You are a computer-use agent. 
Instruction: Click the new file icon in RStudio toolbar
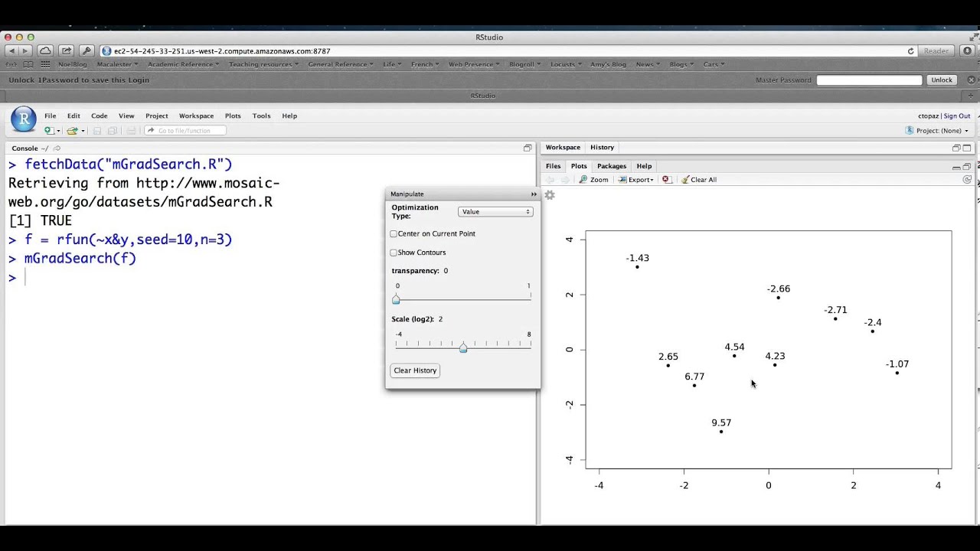point(48,131)
